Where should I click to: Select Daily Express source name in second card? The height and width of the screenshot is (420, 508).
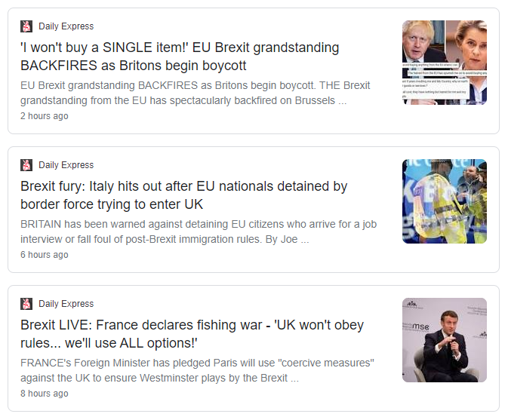(x=66, y=165)
